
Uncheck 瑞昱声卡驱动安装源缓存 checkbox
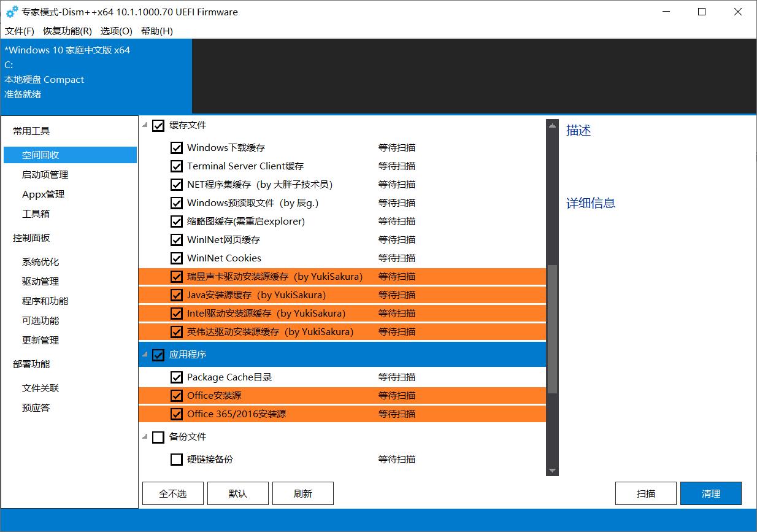point(177,277)
